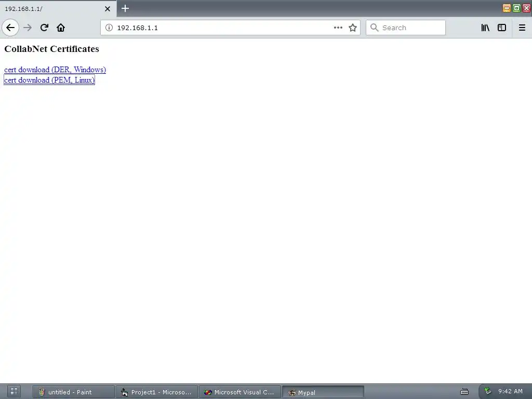Minimize the browser window

click(507, 8)
